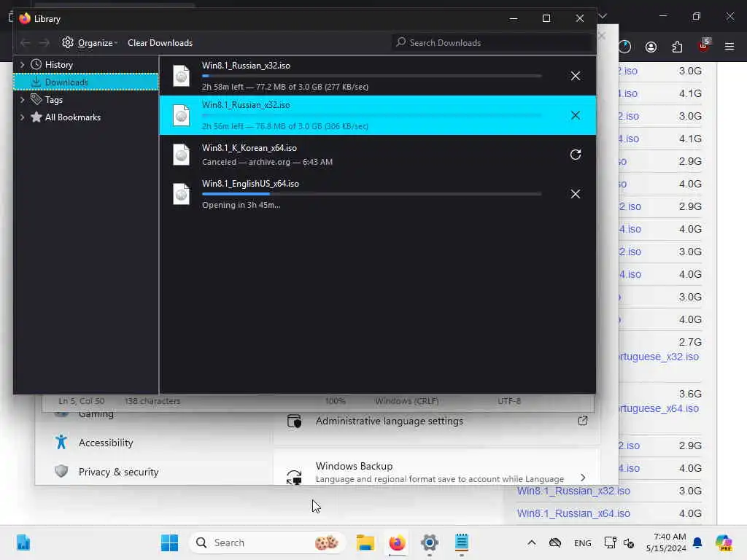Click 'Opening in 3h 45m...' status text
Image resolution: width=747 pixels, height=560 pixels.
click(241, 205)
